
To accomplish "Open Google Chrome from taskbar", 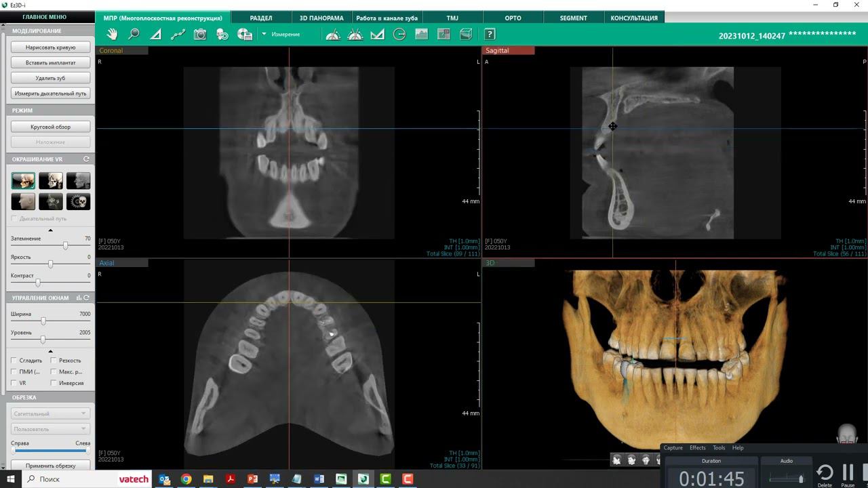I will [186, 479].
